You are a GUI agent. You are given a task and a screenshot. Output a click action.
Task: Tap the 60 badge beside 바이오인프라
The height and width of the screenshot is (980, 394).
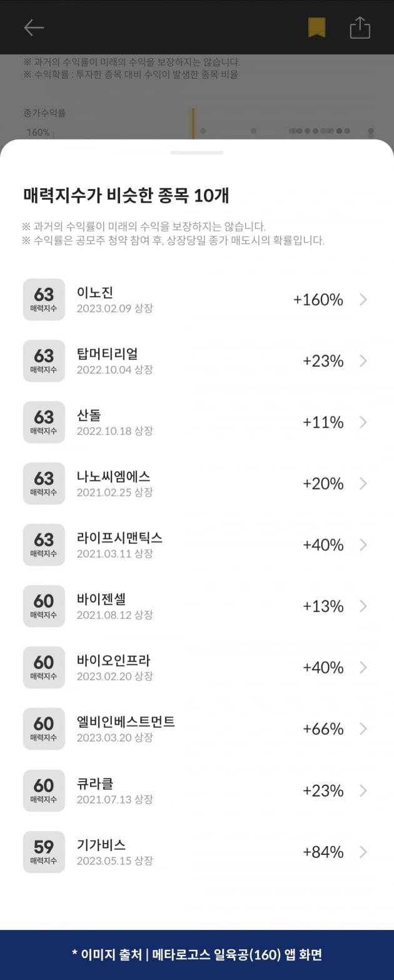click(x=44, y=668)
